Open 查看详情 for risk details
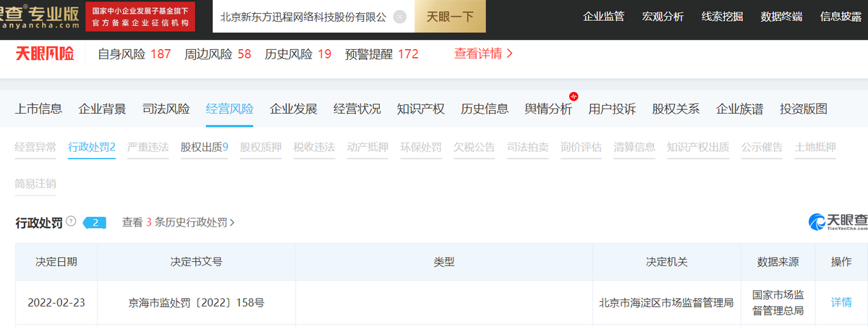This screenshot has height=327, width=868. [484, 54]
